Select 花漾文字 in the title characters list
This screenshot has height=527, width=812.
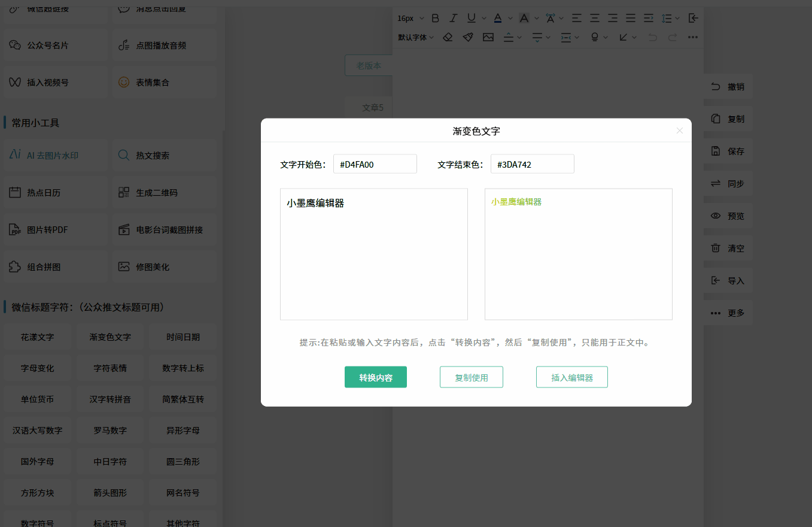pyautogui.click(x=37, y=337)
